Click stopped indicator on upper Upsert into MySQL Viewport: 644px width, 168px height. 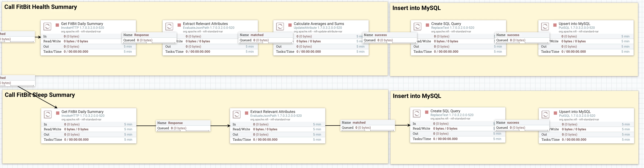pos(555,25)
